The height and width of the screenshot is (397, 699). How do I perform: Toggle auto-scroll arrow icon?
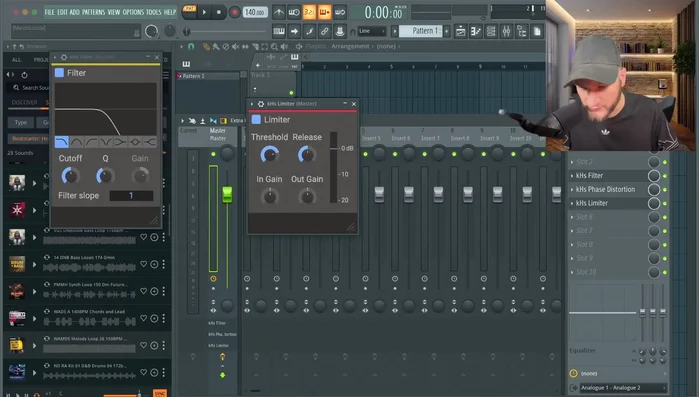(294, 31)
